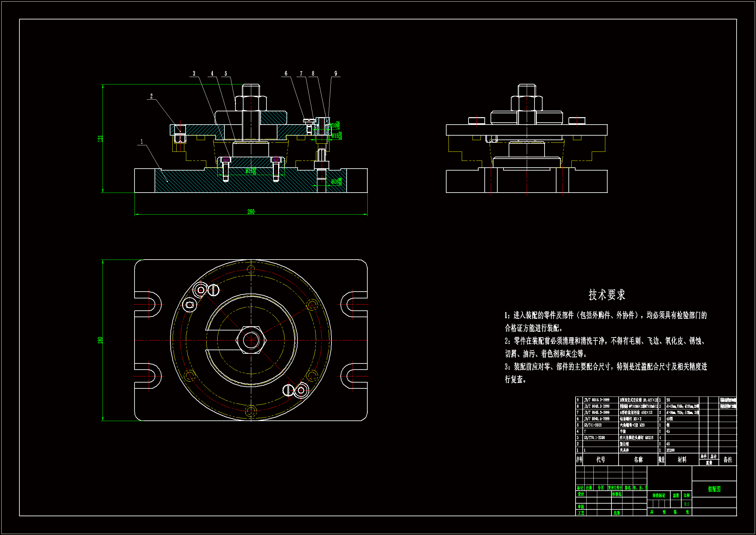Click technical requirement line starting '1:进入装配'
Screen dimensions: 756x535
point(606,316)
